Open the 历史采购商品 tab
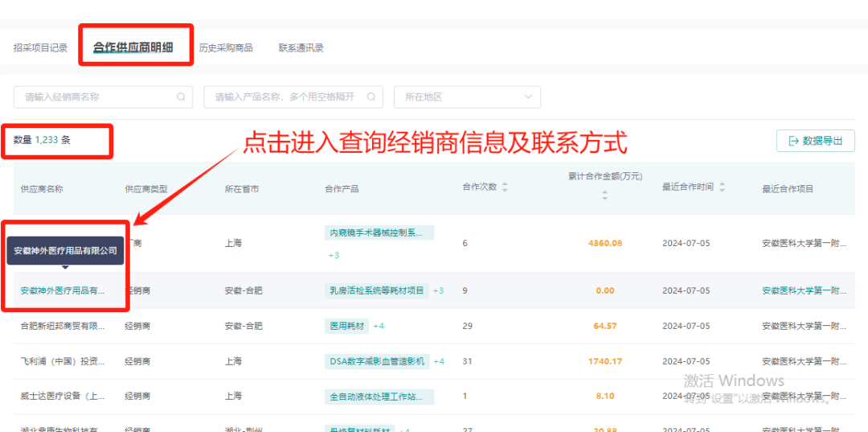 click(x=226, y=47)
